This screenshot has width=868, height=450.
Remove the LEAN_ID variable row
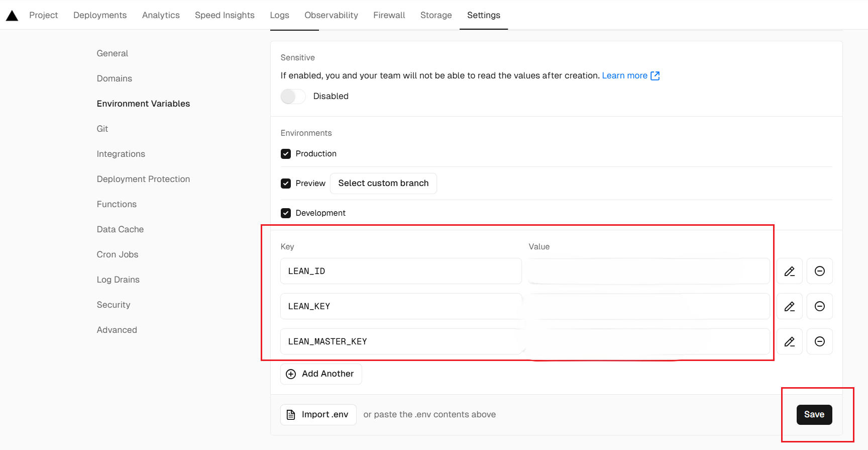819,272
